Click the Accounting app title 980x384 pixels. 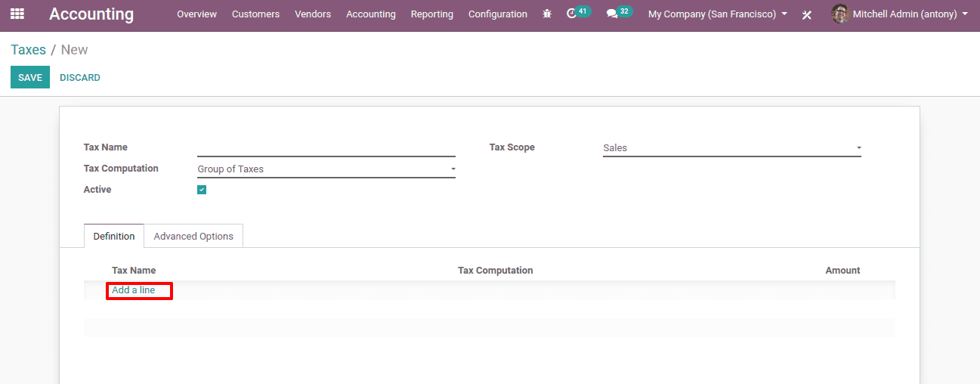tap(91, 14)
